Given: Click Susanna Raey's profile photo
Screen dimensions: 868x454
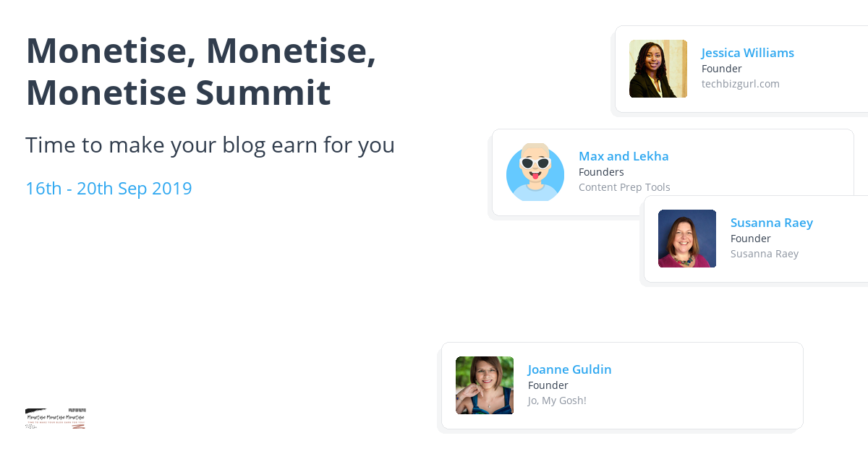Looking at the screenshot, I should [687, 239].
